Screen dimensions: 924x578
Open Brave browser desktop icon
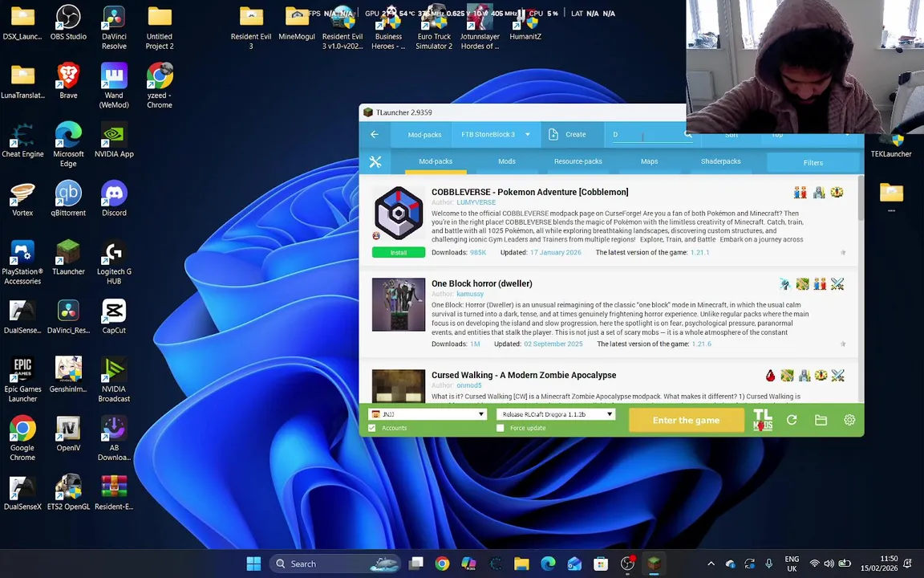point(68,81)
